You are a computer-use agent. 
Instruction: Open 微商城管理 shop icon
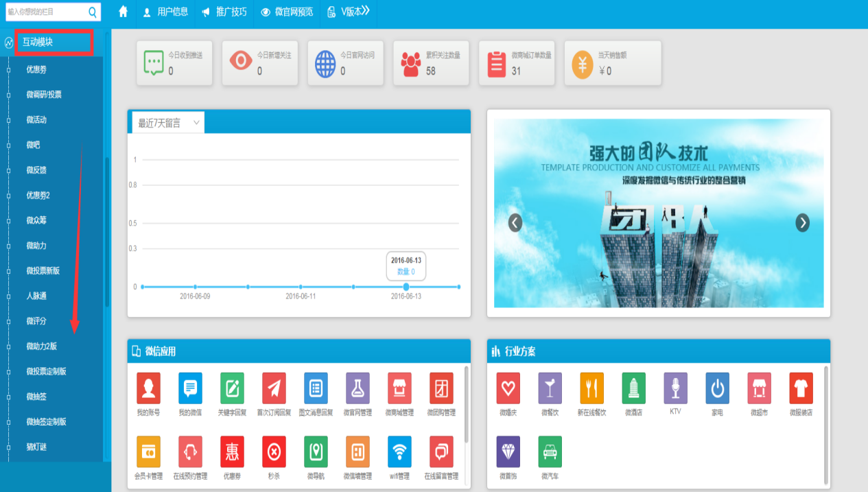point(399,389)
